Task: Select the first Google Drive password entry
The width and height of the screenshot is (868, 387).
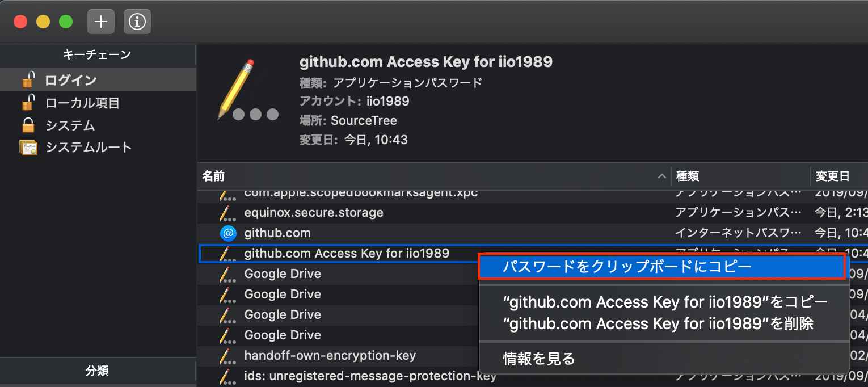Action: (x=283, y=274)
